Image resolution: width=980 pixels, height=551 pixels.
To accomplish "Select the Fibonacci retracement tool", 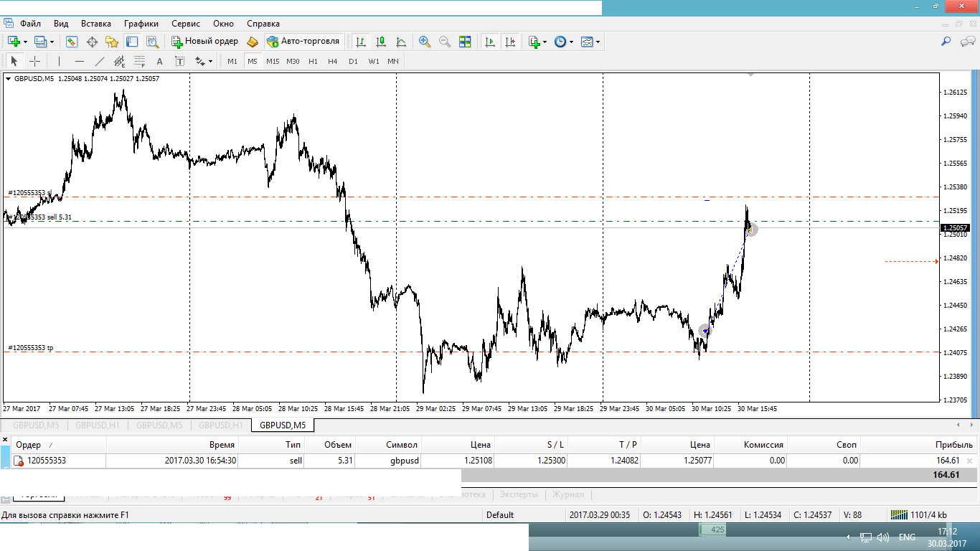I will [140, 62].
